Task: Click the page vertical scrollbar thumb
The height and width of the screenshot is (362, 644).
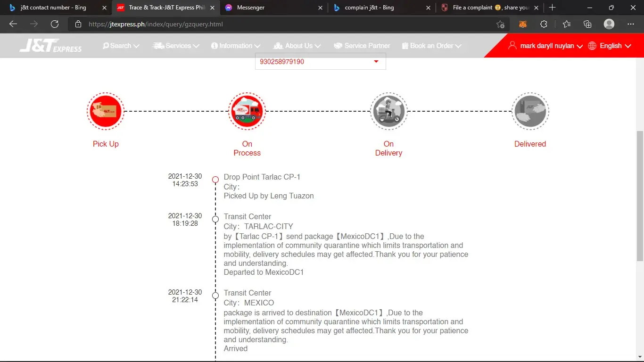Action: [x=640, y=196]
